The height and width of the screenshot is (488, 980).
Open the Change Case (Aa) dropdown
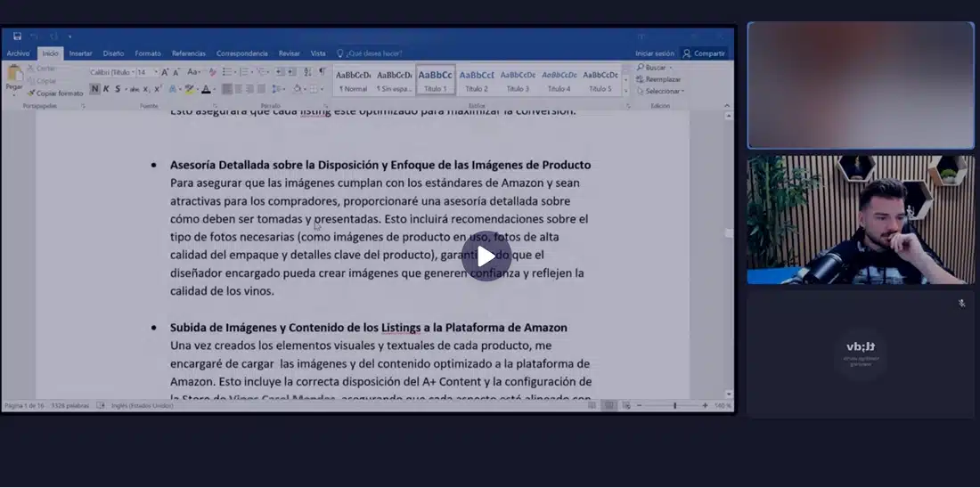click(193, 72)
